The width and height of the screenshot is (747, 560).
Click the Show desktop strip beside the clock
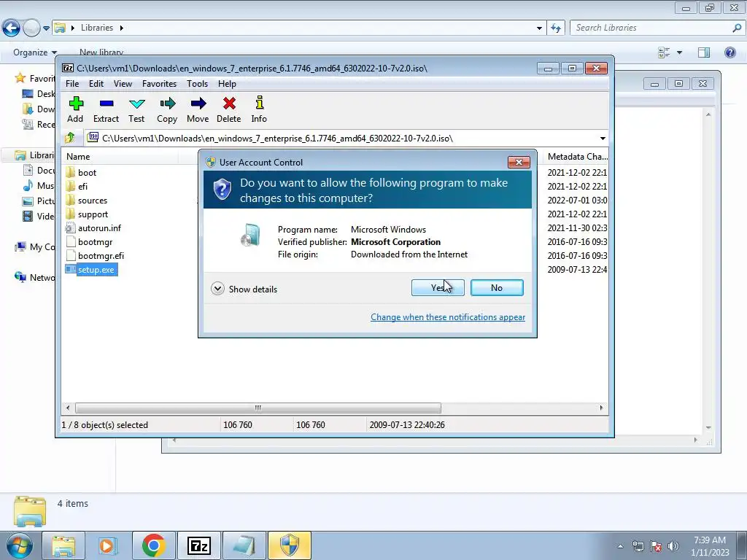[x=743, y=545]
